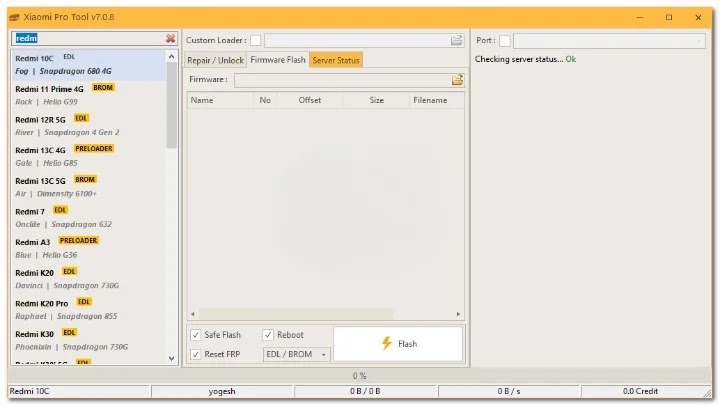Click the 0.0 Credit status entry
Screen dimensions: 720x405
point(640,391)
